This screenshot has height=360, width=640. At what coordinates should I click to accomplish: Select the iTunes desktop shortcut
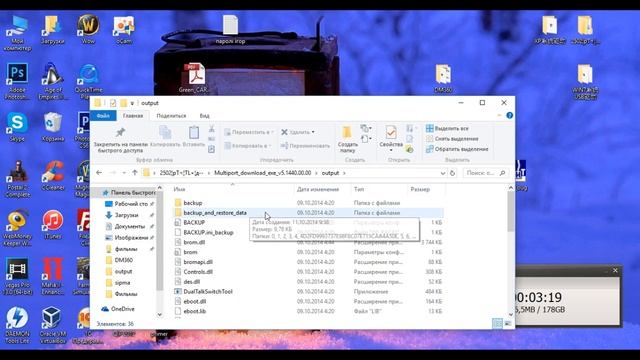pyautogui.click(x=52, y=224)
